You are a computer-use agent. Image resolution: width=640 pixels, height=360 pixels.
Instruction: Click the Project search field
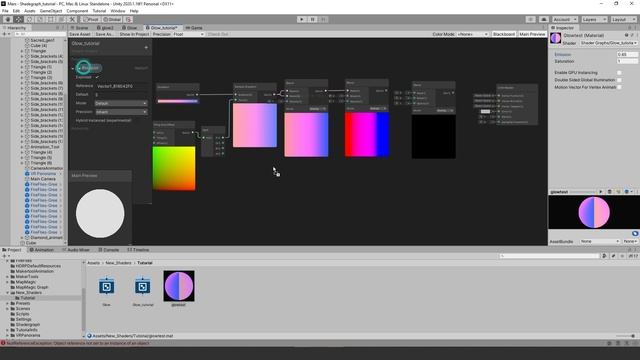click(549, 256)
